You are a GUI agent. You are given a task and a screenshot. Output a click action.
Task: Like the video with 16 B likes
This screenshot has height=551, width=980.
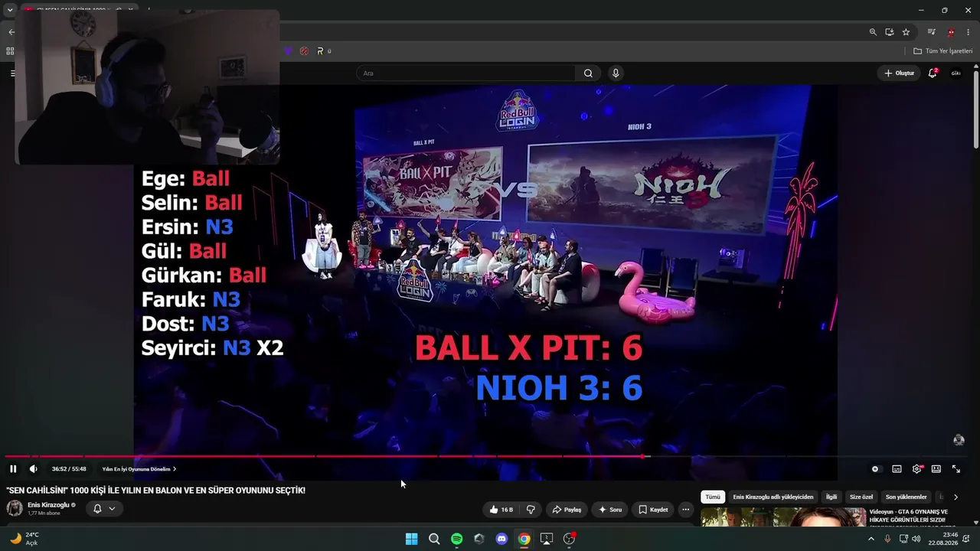[501, 510]
